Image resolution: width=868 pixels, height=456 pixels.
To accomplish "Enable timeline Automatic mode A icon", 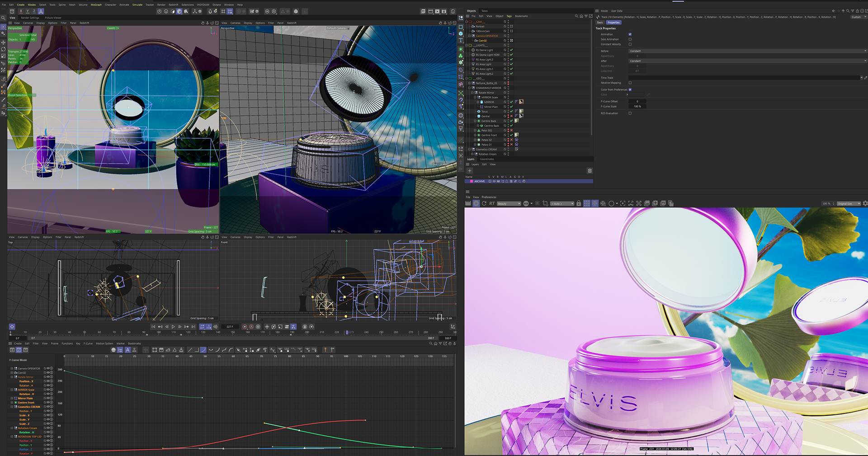I will tap(127, 350).
